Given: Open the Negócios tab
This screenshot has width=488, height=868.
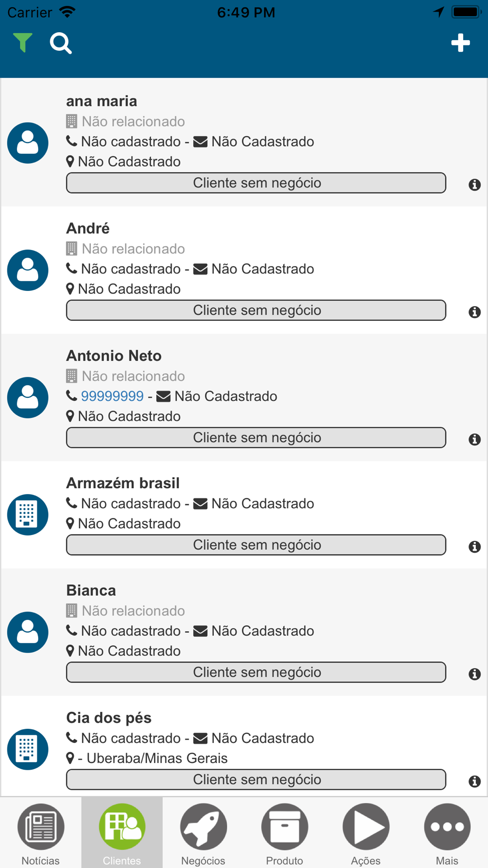Looking at the screenshot, I should 203,833.
